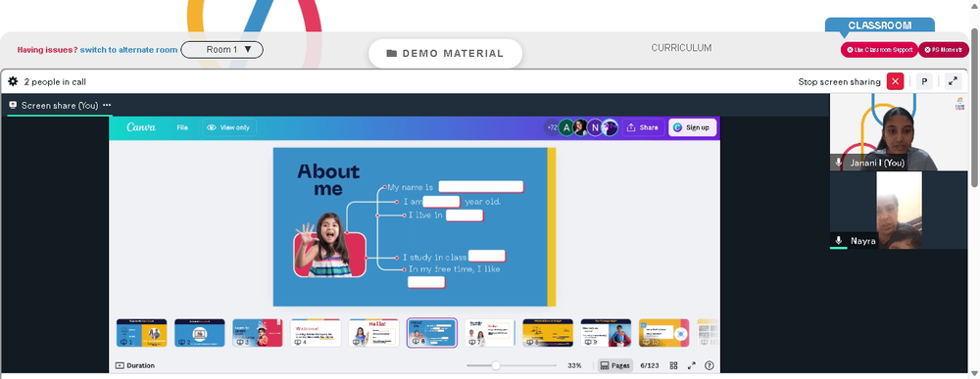The width and height of the screenshot is (980, 379).
Task: Open the DEMO MATERIAL tab
Action: [445, 53]
